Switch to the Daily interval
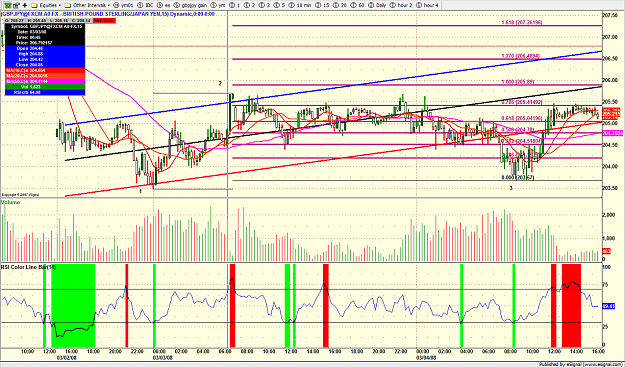 click(378, 5)
